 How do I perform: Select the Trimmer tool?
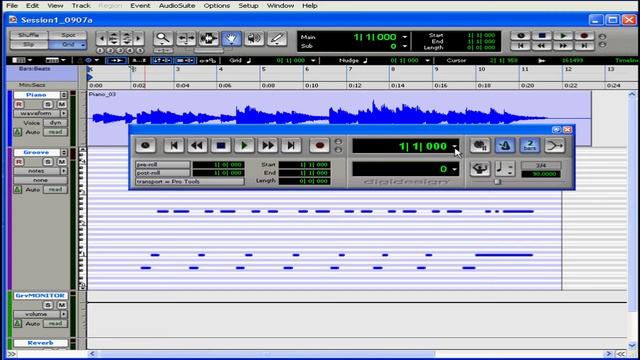point(186,39)
